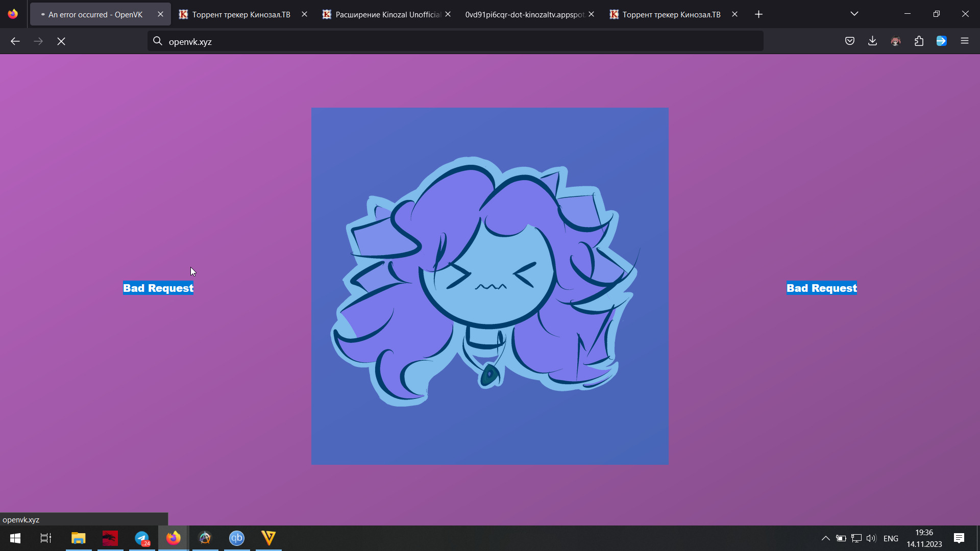980x551 pixels.
Task: Click the openvk.xyz address bar
Action: pos(454,41)
